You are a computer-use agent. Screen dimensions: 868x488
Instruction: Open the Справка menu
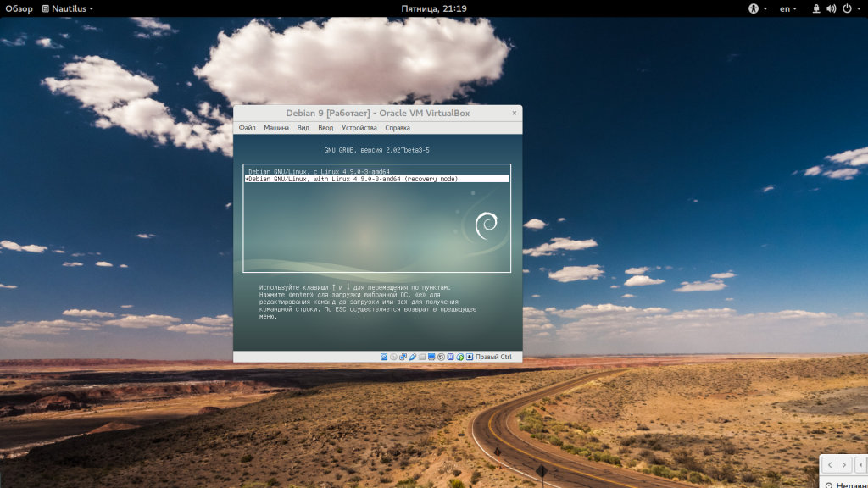click(398, 128)
